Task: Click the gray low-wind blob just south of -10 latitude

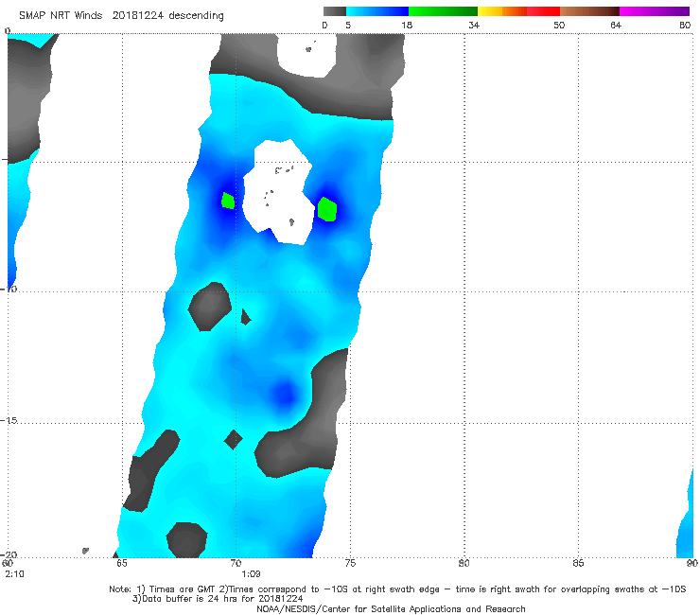Action: [x=210, y=307]
